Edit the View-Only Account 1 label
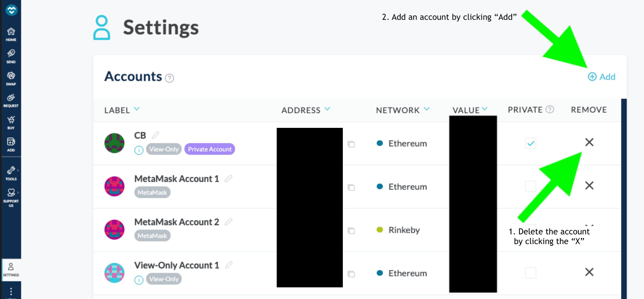Viewport: 644px width, 299px height. (228, 265)
